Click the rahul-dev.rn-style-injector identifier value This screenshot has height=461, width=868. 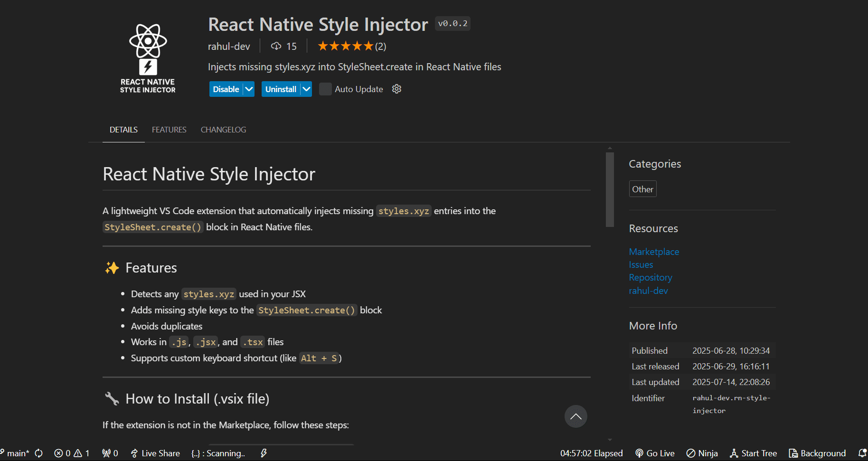tap(731, 404)
